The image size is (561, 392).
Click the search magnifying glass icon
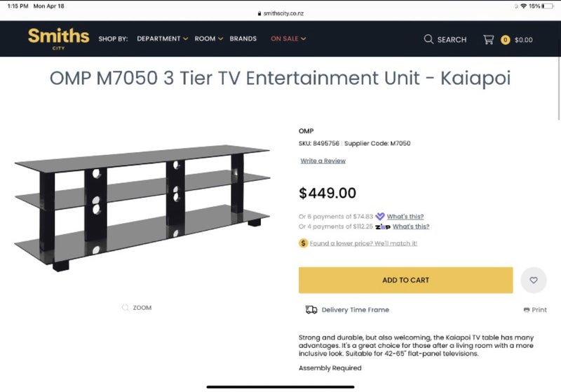tap(428, 40)
